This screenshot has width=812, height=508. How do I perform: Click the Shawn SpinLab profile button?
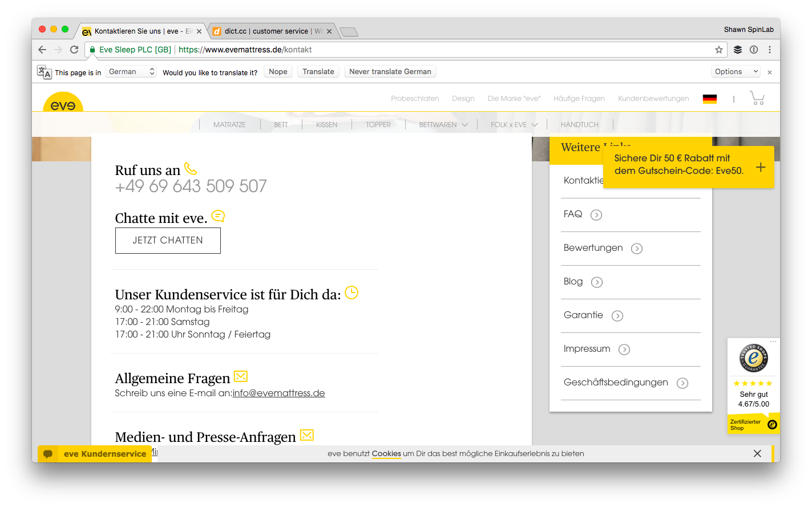pos(749,30)
